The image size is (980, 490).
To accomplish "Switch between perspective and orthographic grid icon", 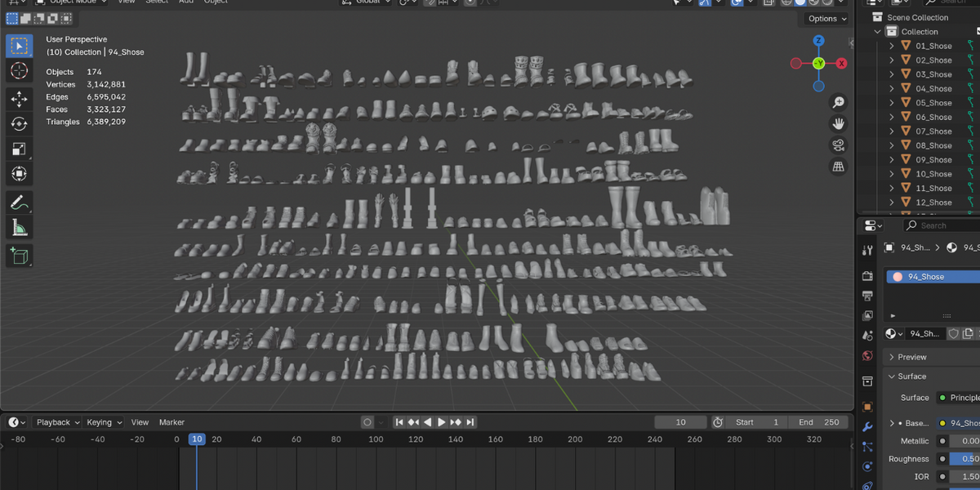I will click(x=838, y=167).
